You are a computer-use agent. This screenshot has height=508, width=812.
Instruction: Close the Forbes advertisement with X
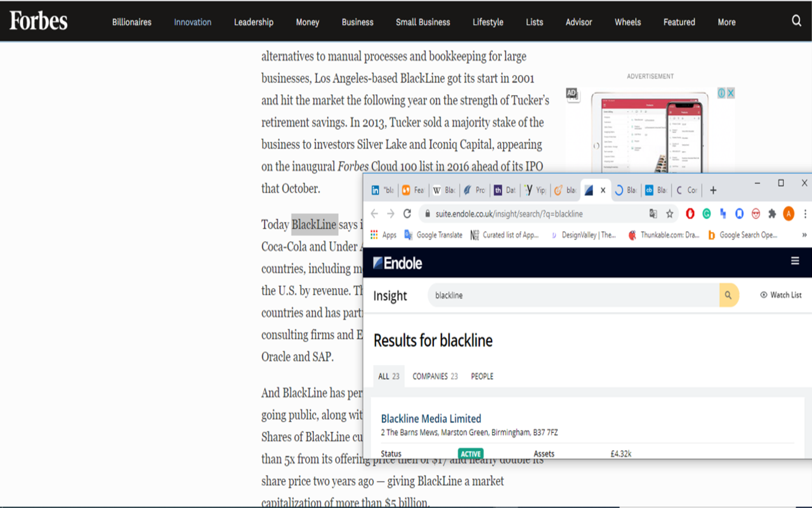731,93
